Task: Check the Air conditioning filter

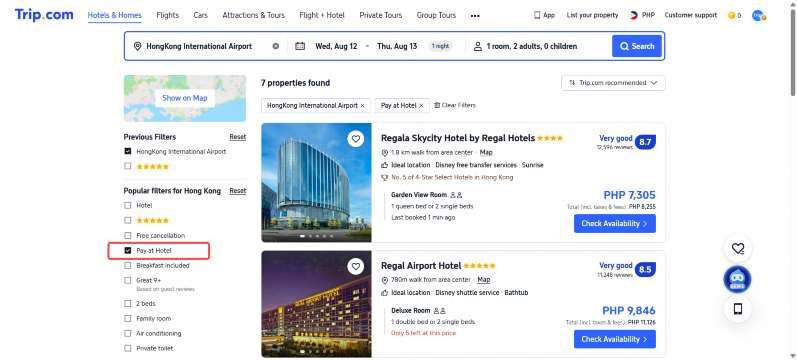Action: (x=128, y=334)
